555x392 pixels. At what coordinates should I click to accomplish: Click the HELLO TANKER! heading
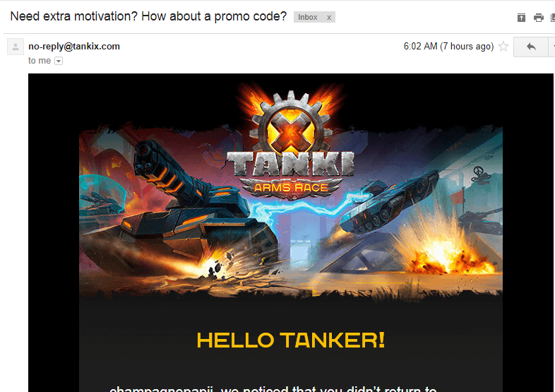tap(291, 340)
